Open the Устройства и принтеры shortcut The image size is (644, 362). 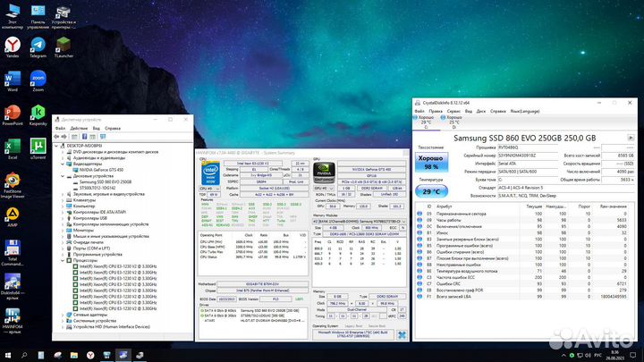point(64,16)
